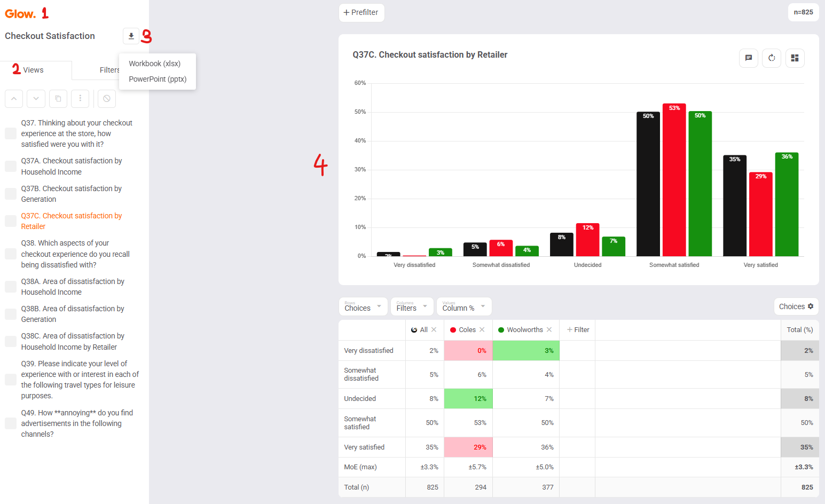Remove the Coles column filter

pyautogui.click(x=482, y=330)
